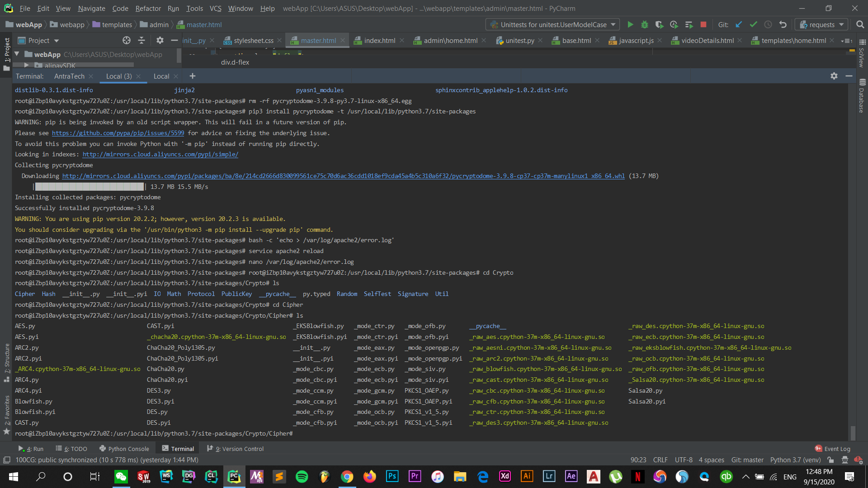Run tests with coverage shield icon
This screenshot has height=488, width=868.
coord(660,24)
